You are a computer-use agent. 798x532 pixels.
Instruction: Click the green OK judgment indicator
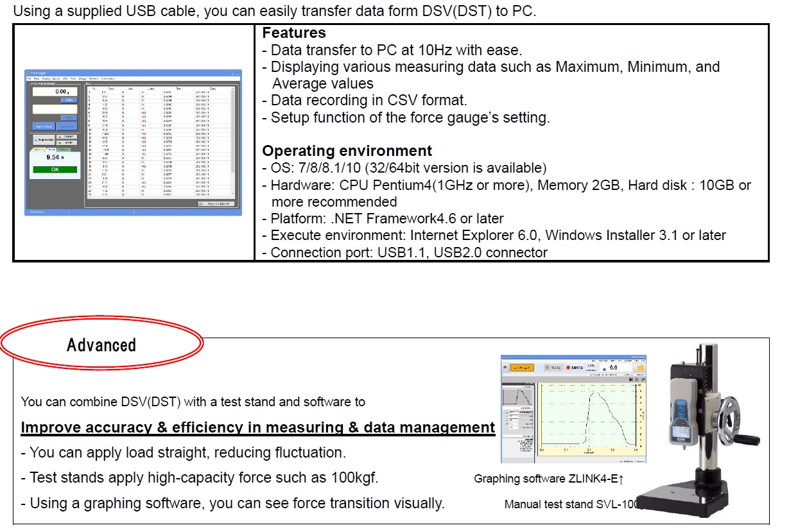point(55,169)
